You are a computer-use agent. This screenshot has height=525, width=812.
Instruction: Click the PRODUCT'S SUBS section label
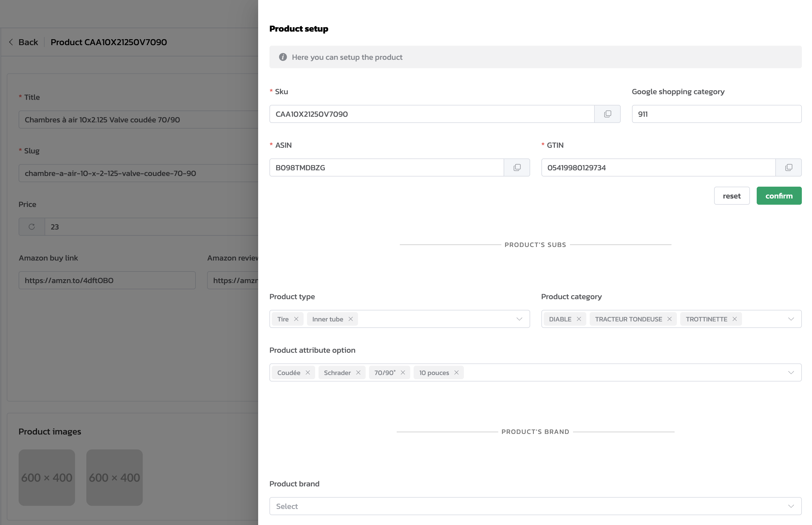coord(535,245)
